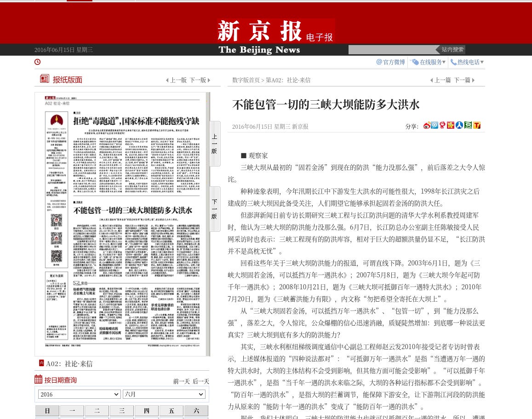Click calendar header 六
532x419 pixels.
(x=196, y=411)
